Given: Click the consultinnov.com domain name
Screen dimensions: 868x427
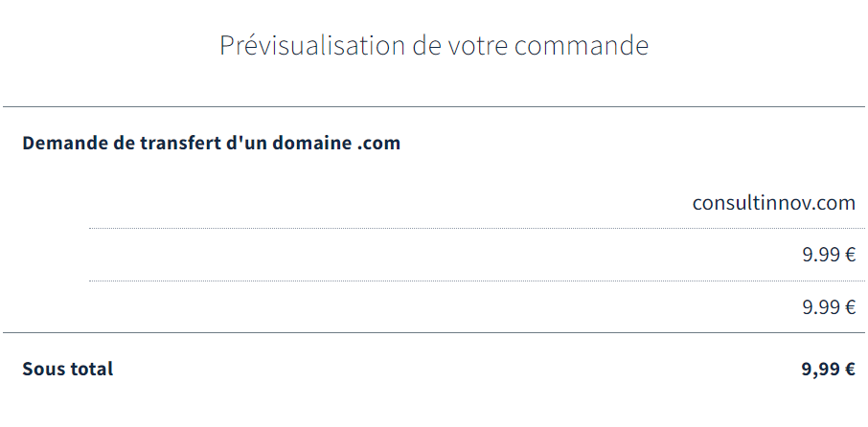Looking at the screenshot, I should tap(774, 203).
